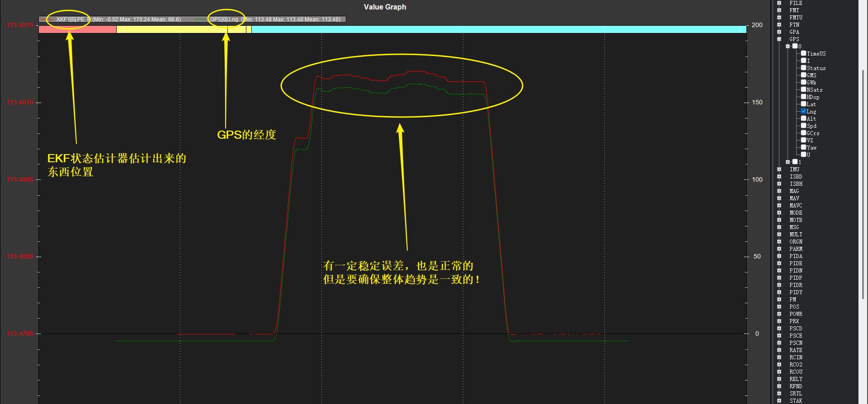Expand the FTN node
Viewport: 868px width, 404px height.
(x=779, y=25)
